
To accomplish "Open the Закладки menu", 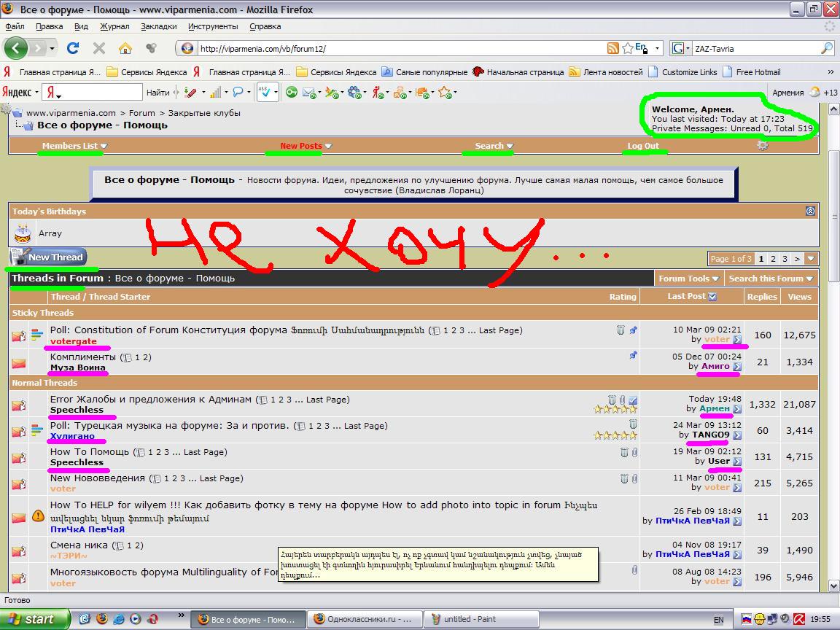I will [158, 26].
